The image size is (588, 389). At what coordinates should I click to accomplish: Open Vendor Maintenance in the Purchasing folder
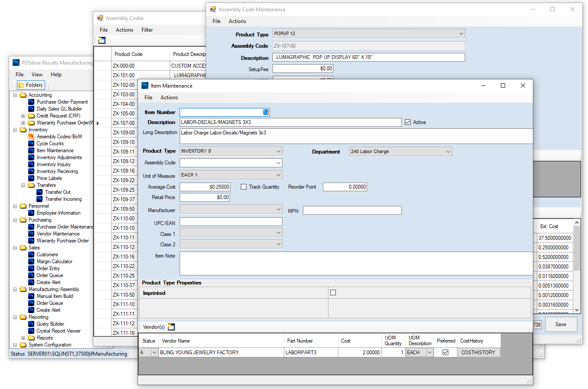pos(58,234)
